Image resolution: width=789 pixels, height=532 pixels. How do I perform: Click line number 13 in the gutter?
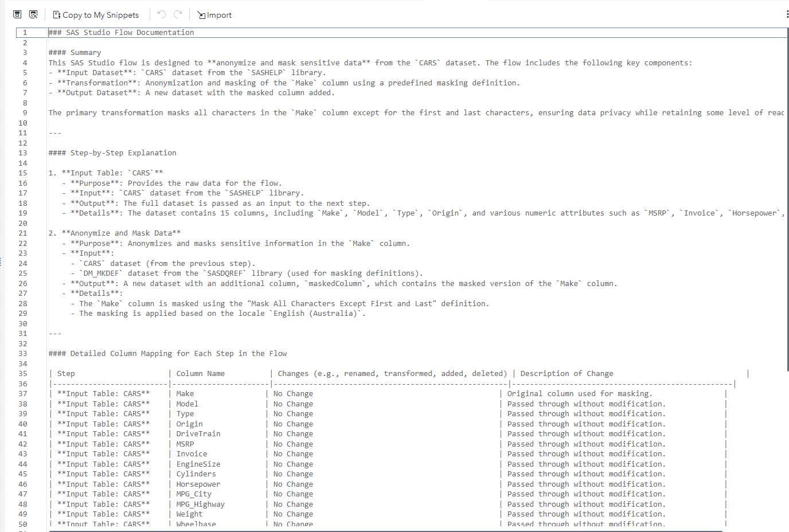(x=23, y=153)
